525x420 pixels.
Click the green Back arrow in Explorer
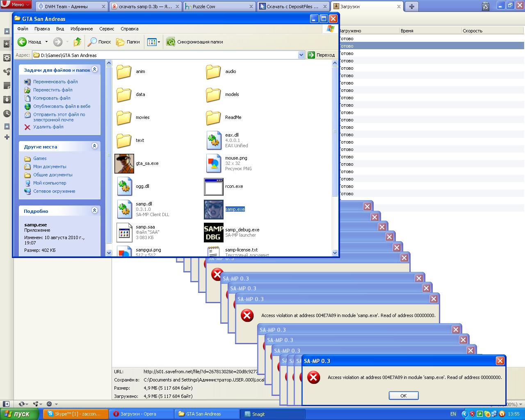pyautogui.click(x=22, y=42)
